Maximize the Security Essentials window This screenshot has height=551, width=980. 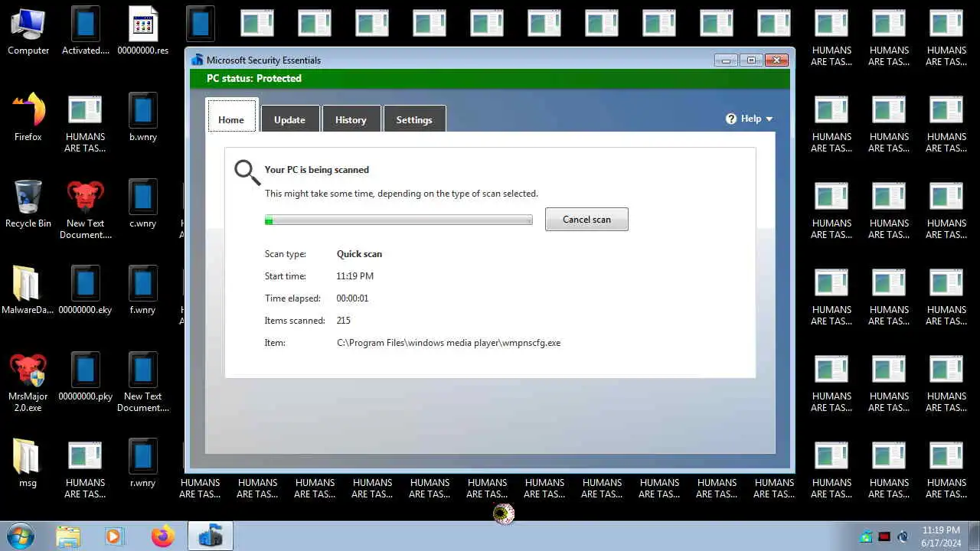[751, 60]
